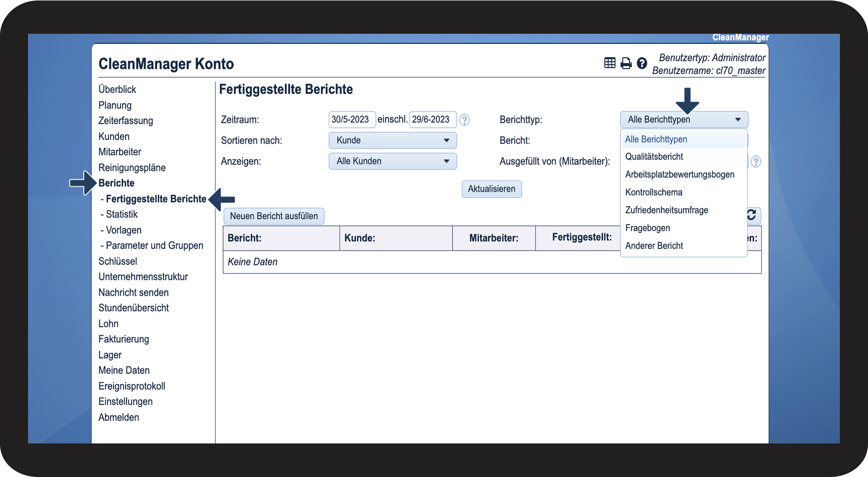Open Lager section
This screenshot has height=477, width=868.
click(110, 355)
